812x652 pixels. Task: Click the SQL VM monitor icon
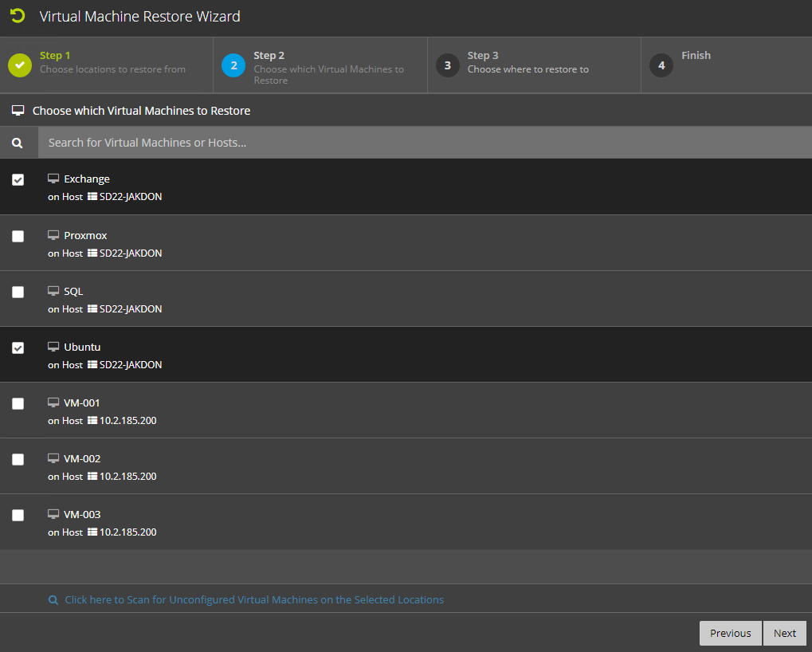[53, 291]
